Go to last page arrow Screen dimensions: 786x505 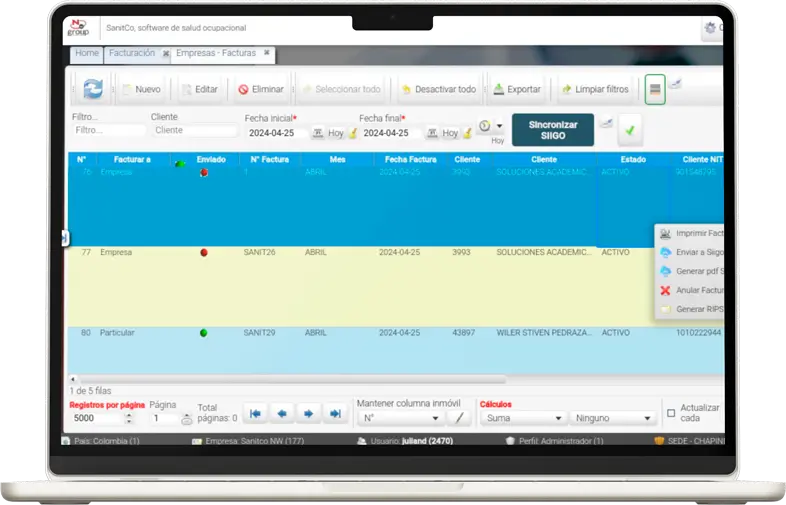[x=335, y=414]
